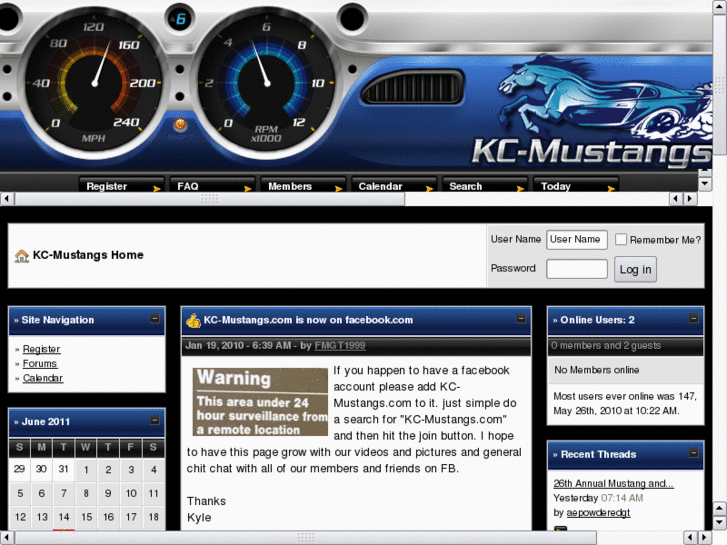Click the 'Online Users: 2' panel title
This screenshot has width=727, height=545.
tap(597, 320)
